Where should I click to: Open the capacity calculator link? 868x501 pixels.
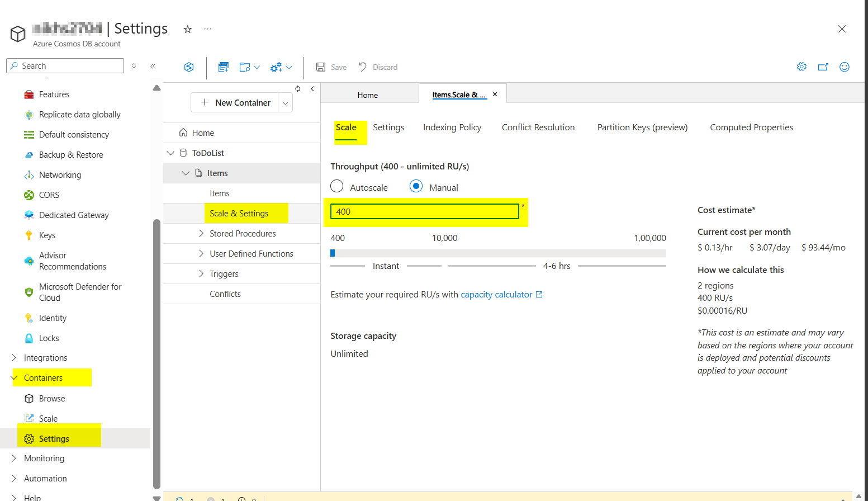click(x=501, y=295)
